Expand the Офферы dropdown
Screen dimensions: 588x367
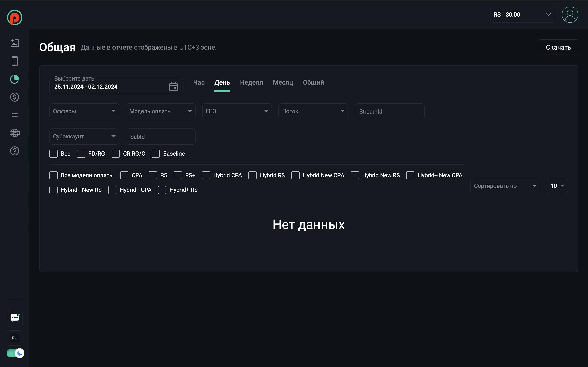[84, 111]
